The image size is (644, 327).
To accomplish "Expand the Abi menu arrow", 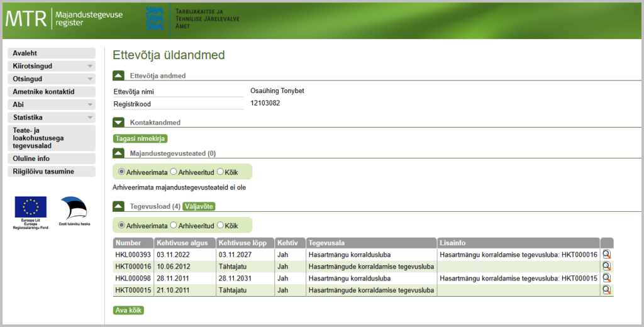I will [90, 105].
